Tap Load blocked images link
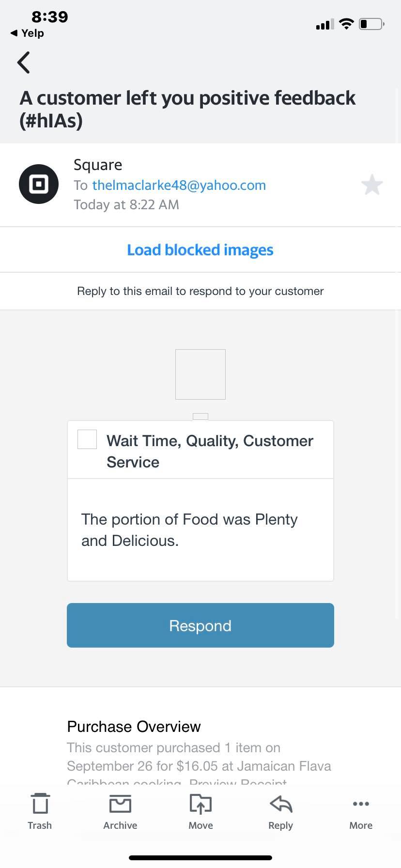Viewport: 401px width, 868px height. [x=200, y=250]
